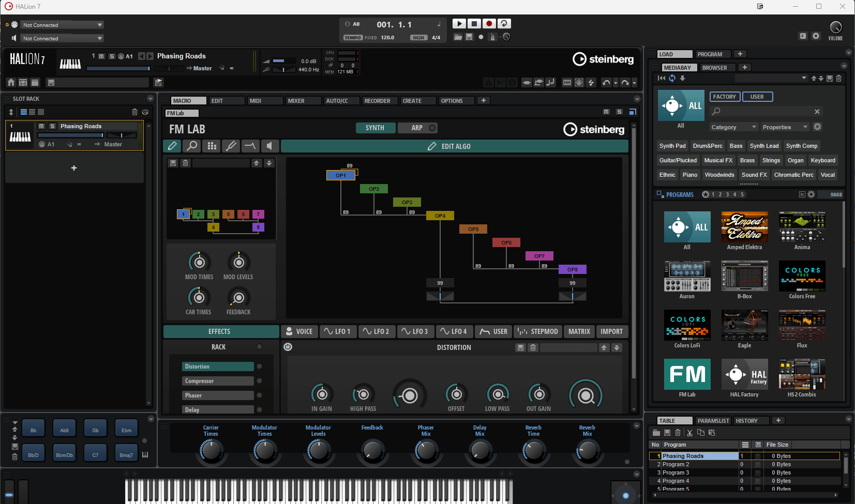Select the Synth Lead category tag
855x504 pixels.
click(764, 146)
